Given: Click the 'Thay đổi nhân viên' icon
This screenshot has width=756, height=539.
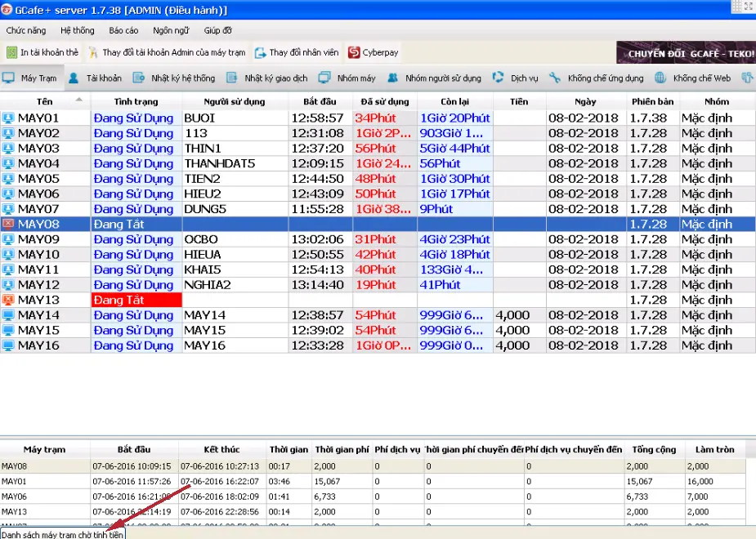Looking at the screenshot, I should pos(261,52).
